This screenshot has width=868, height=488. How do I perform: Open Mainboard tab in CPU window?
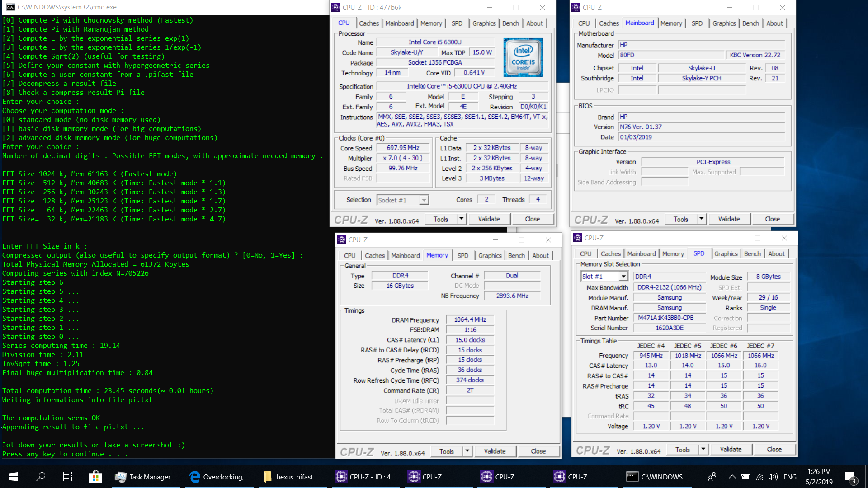400,23
